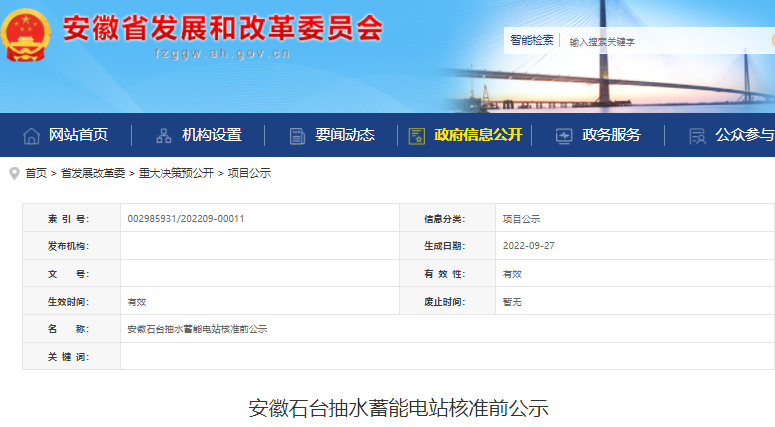Go to 重大决策预公开 breadcrumb link

tap(176, 173)
